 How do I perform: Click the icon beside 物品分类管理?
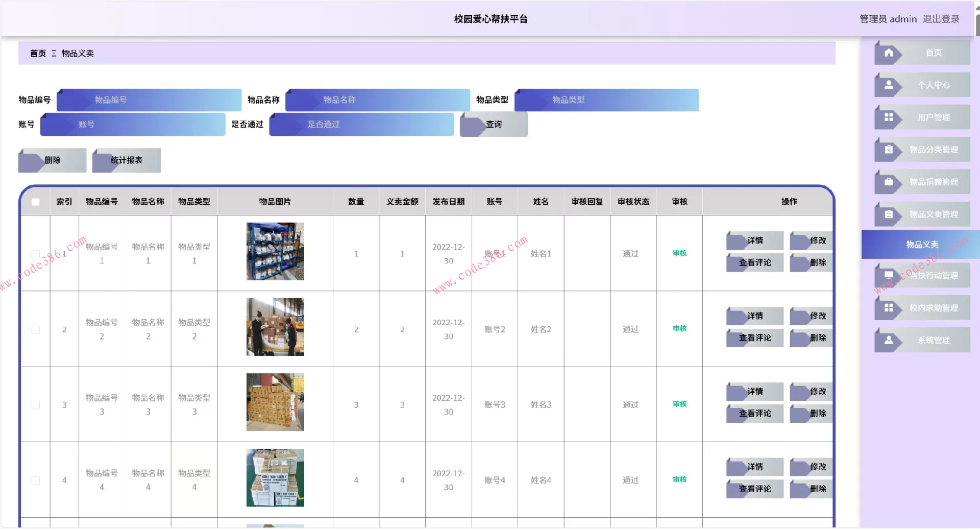click(x=889, y=150)
